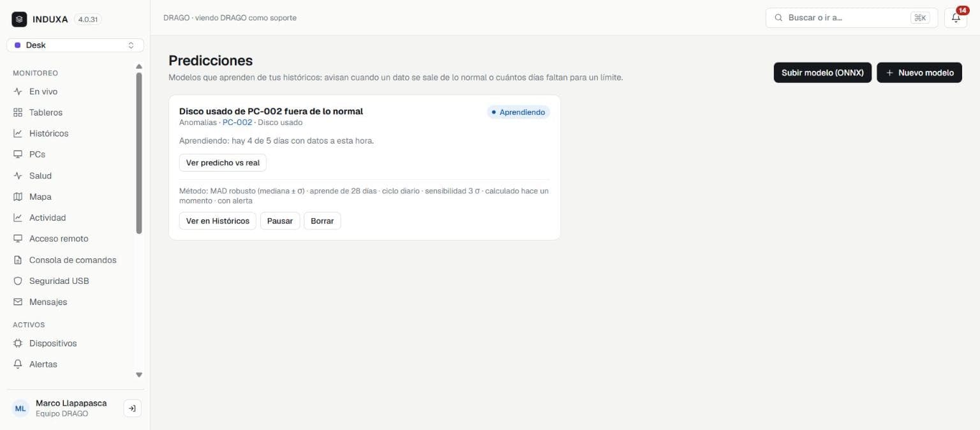The width and height of the screenshot is (980, 430).
Task: Click the user name Marco Llapapasca
Action: click(71, 403)
